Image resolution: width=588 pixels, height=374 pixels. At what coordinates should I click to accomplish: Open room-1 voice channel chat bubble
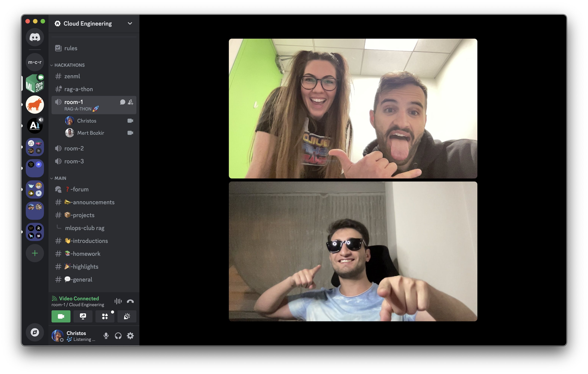[x=122, y=102]
